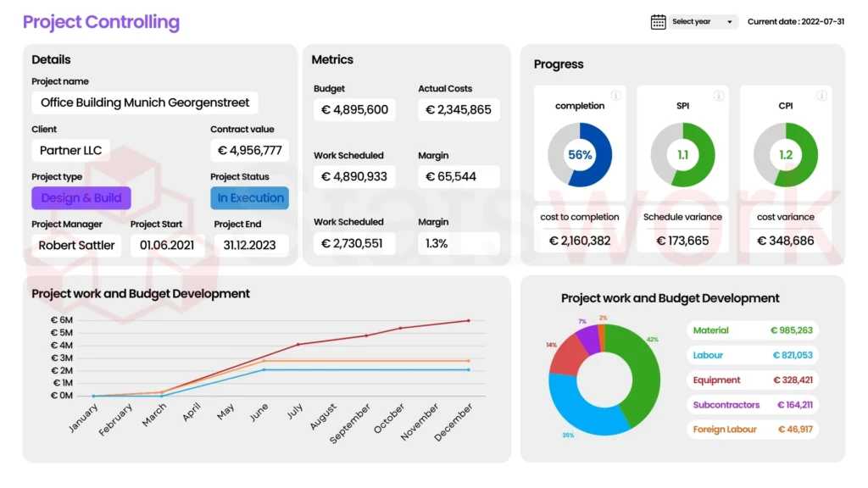Image resolution: width=868 pixels, height=488 pixels.
Task: Click the 56% completion donut chart
Action: [580, 155]
